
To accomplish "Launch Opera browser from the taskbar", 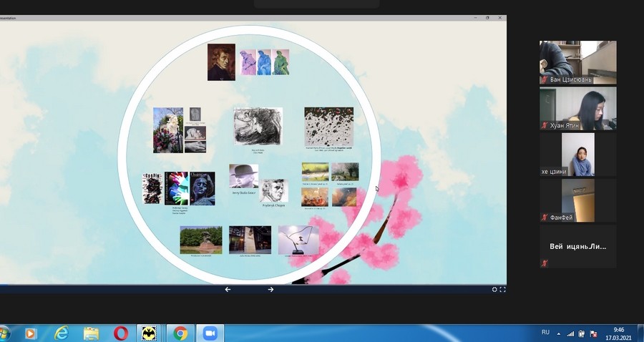I will [x=121, y=333].
